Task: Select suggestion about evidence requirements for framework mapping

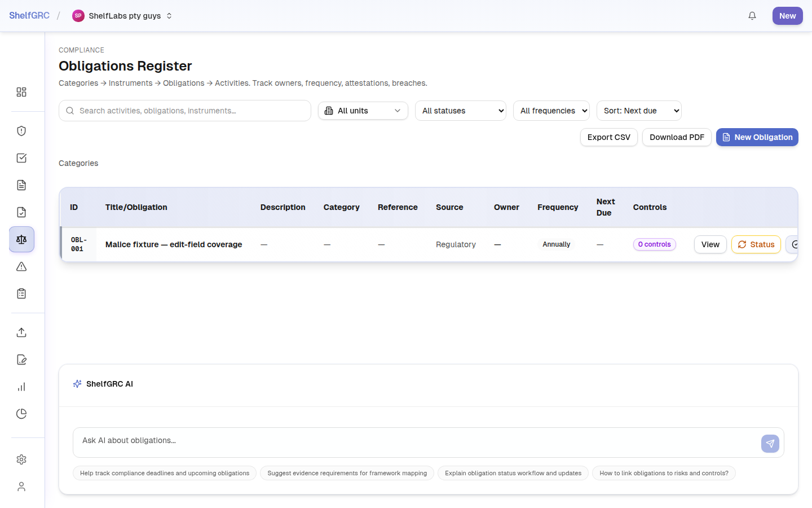Action: [x=347, y=473]
